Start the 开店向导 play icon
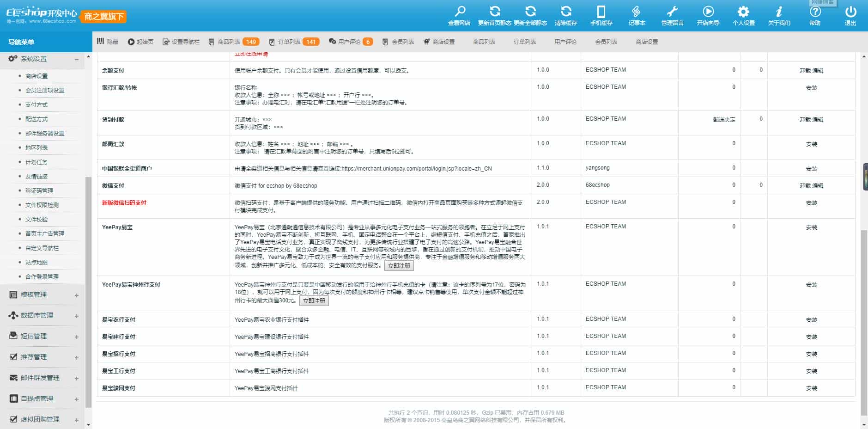This screenshot has height=429, width=868. [708, 12]
